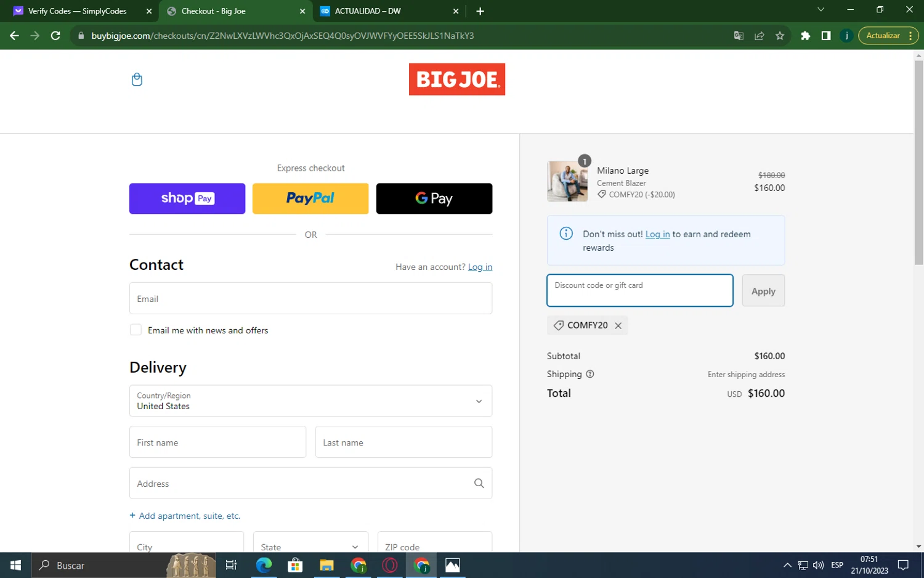The image size is (924, 578).
Task: Check 'Email me with news and offers'
Action: click(136, 330)
